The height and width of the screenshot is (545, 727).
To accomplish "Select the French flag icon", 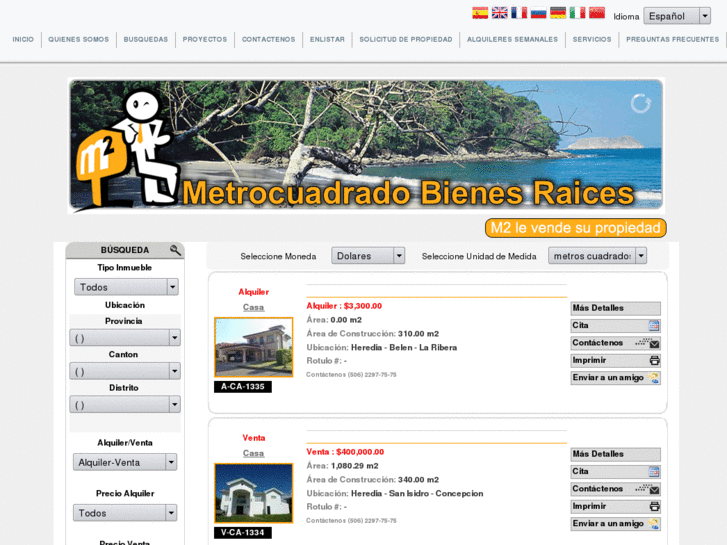I will 519,13.
